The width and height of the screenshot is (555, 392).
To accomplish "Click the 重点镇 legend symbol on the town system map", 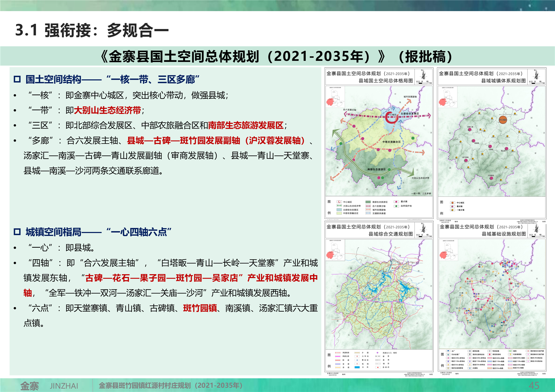I will point(453,206).
